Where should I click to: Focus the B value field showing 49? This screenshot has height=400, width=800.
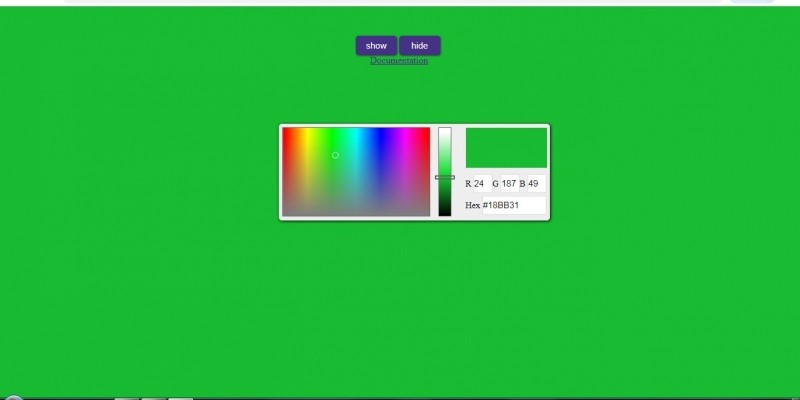coord(535,184)
